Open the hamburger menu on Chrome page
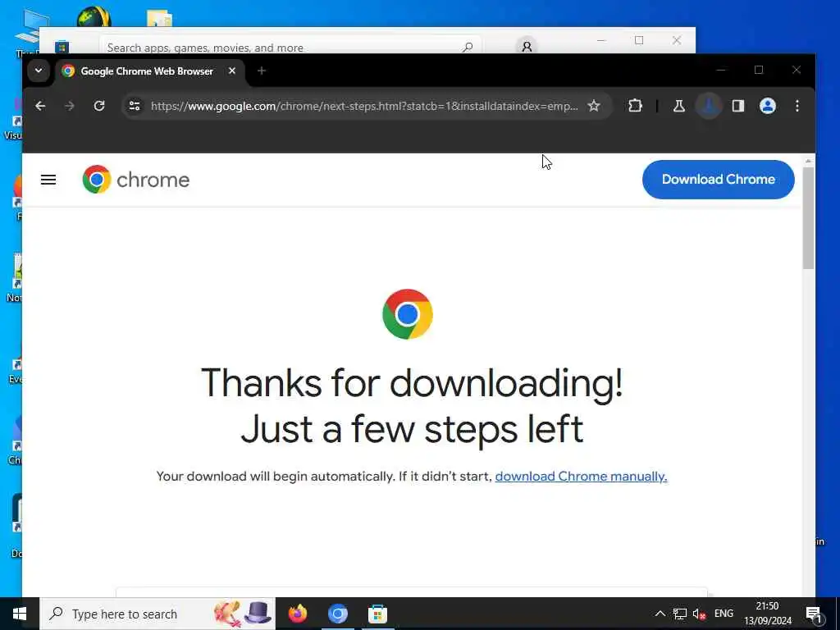The height and width of the screenshot is (630, 840). click(x=48, y=180)
